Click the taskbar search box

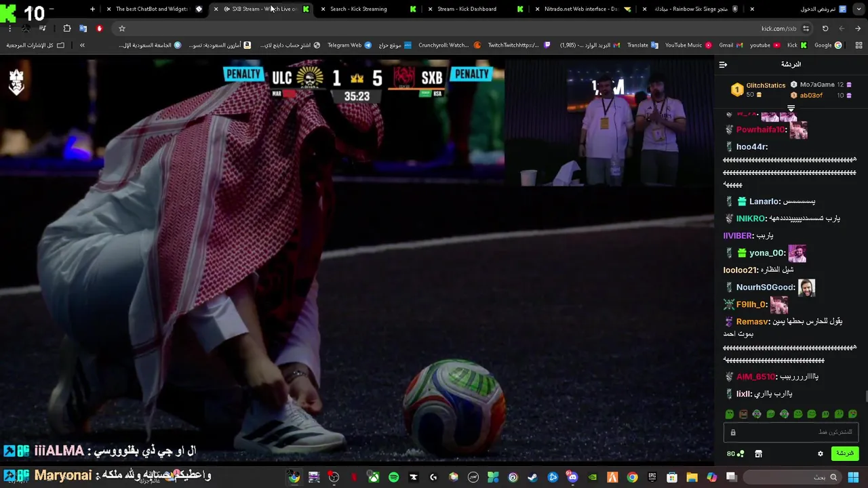[791, 477]
